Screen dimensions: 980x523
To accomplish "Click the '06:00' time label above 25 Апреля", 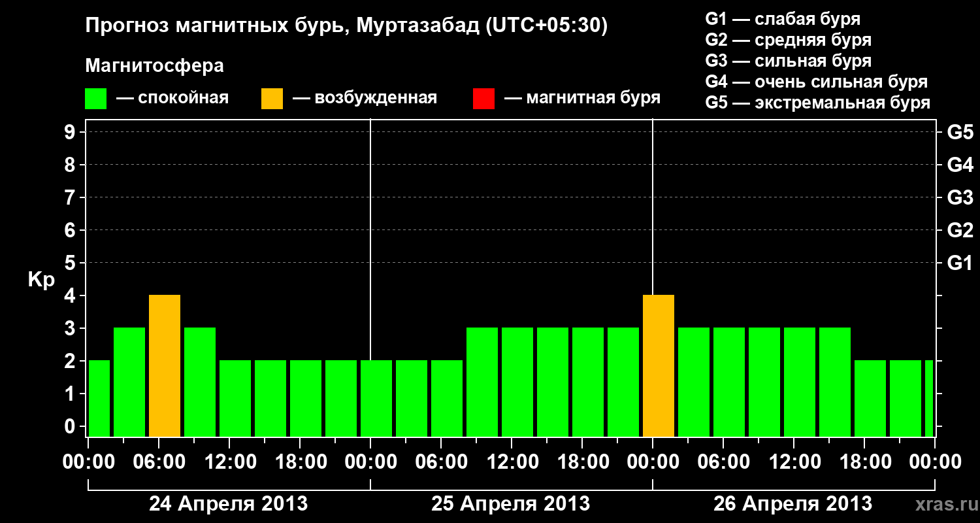I will click(441, 462).
